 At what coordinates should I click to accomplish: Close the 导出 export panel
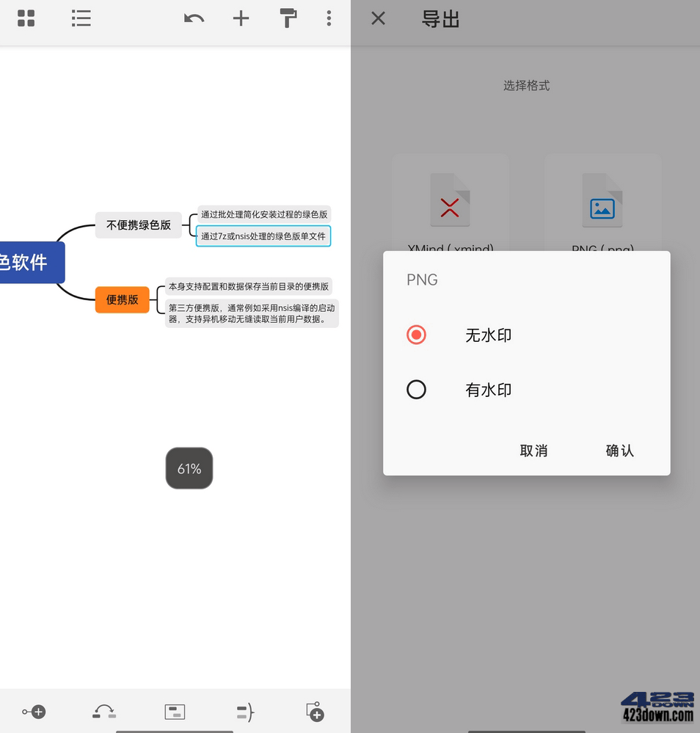(377, 18)
